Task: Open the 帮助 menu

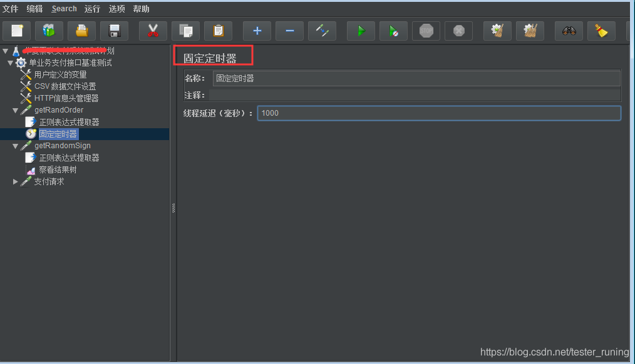Action: pyautogui.click(x=141, y=9)
